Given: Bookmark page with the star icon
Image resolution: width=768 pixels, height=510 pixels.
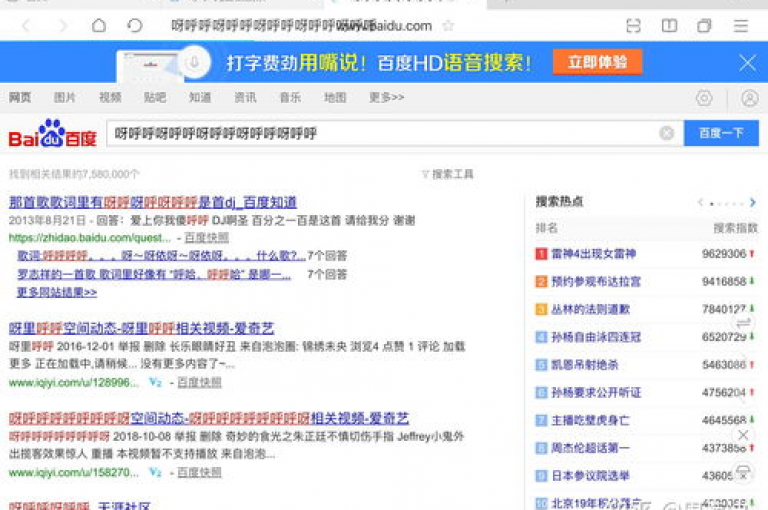Looking at the screenshot, I should (x=448, y=25).
